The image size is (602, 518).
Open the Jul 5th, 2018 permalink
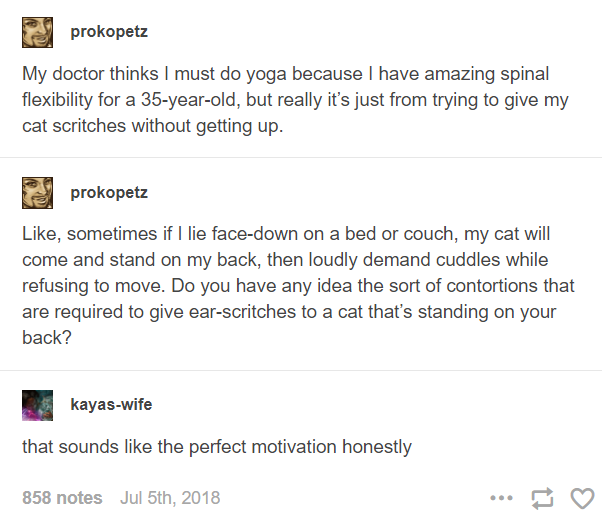[170, 498]
